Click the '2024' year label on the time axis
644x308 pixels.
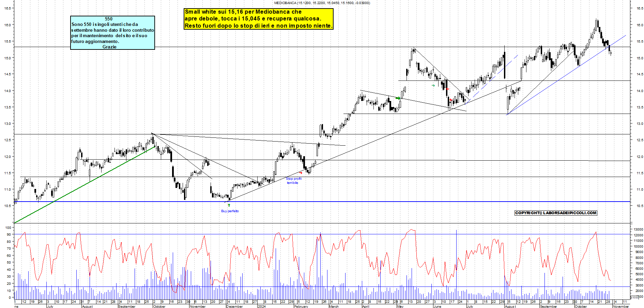[x=262, y=306]
